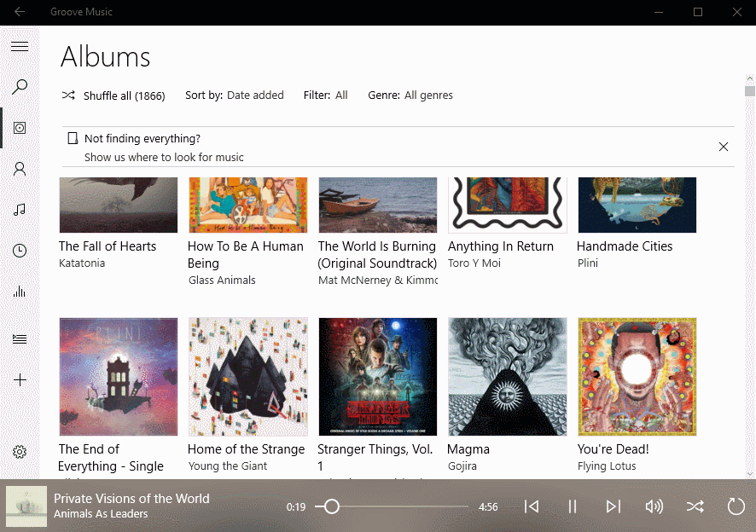Screen dimensions: 756x532
Task: Click the back arrow in title bar
Action: point(20,12)
